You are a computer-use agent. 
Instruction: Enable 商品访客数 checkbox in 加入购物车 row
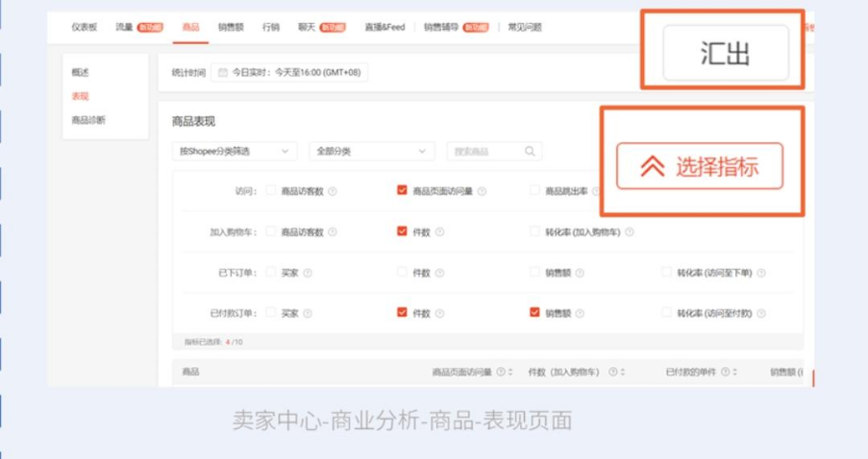(x=271, y=231)
